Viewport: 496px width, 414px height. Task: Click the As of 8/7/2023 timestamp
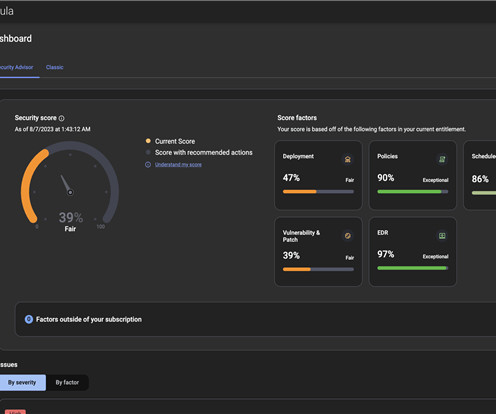click(x=52, y=129)
